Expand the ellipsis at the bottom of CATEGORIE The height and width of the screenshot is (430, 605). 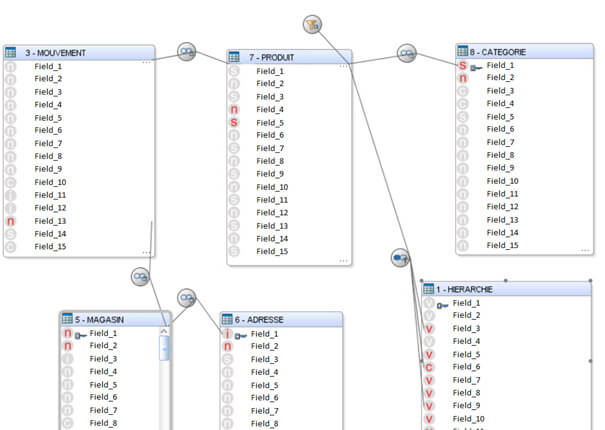(585, 250)
